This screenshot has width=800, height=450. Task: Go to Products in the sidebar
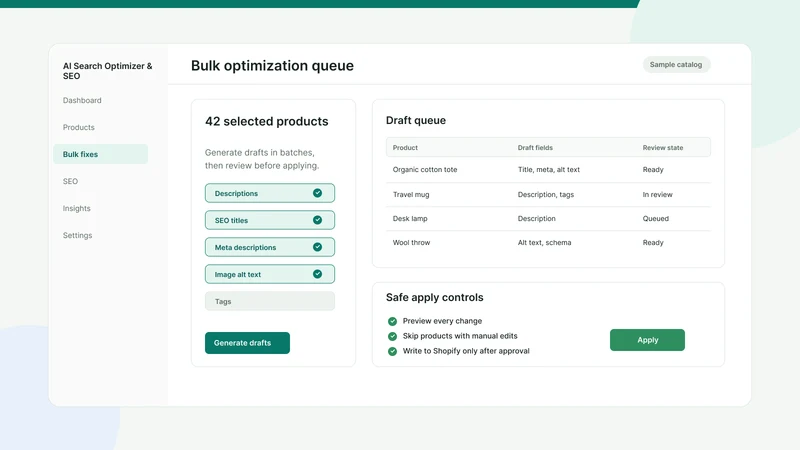coord(79,128)
